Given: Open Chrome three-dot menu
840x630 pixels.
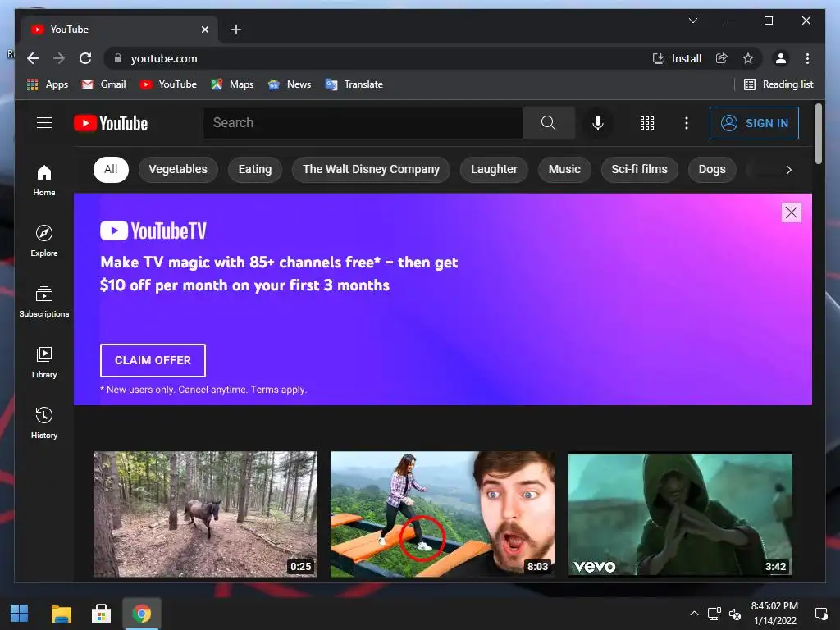Looking at the screenshot, I should tap(807, 58).
